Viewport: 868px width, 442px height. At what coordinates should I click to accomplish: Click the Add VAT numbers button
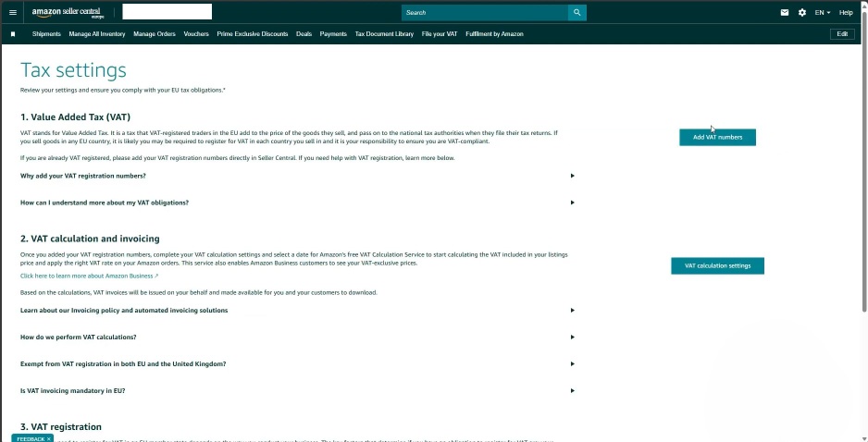(717, 137)
